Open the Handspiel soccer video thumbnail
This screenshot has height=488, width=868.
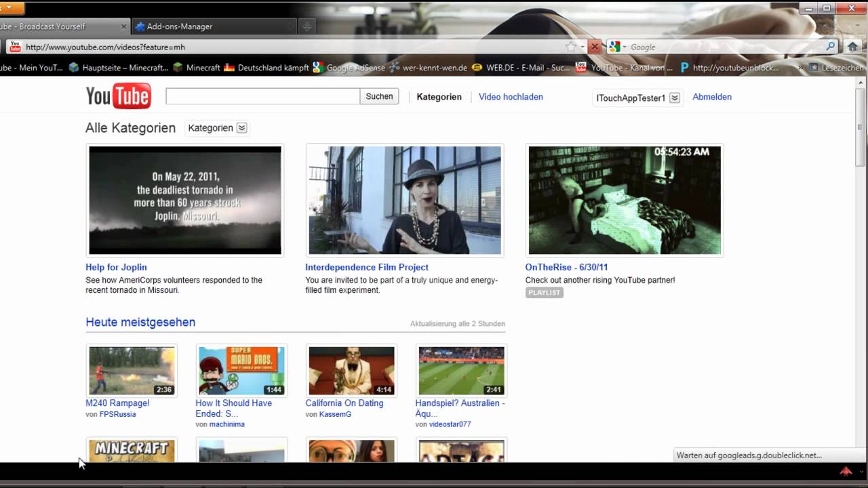tap(461, 371)
